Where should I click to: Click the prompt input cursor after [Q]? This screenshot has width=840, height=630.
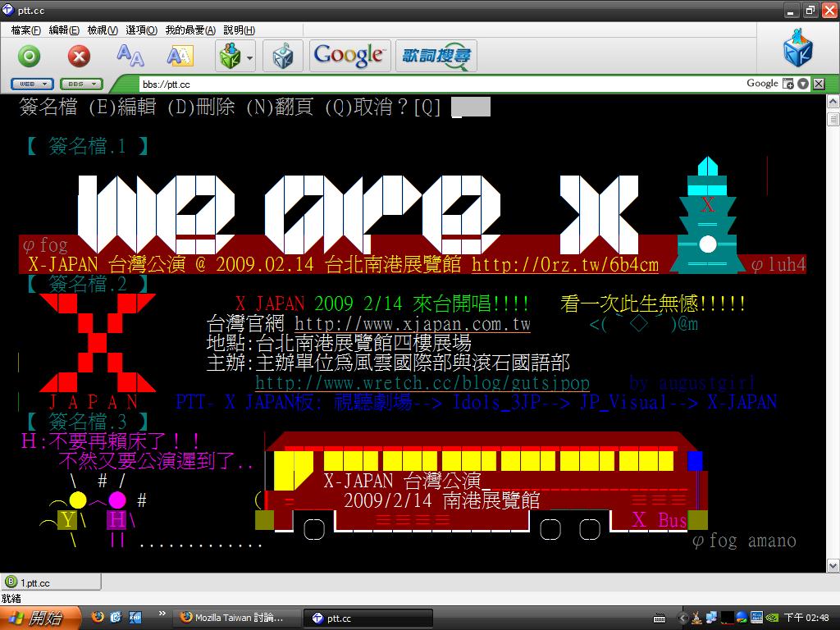(x=471, y=107)
